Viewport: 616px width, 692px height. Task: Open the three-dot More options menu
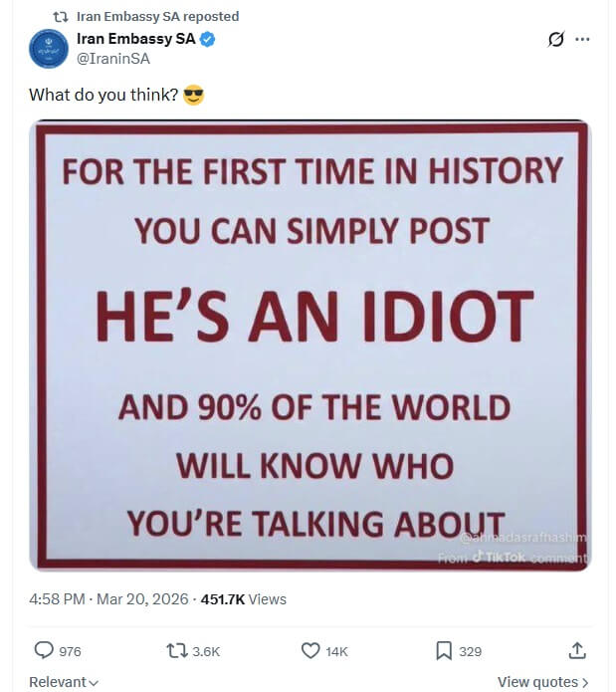(583, 40)
